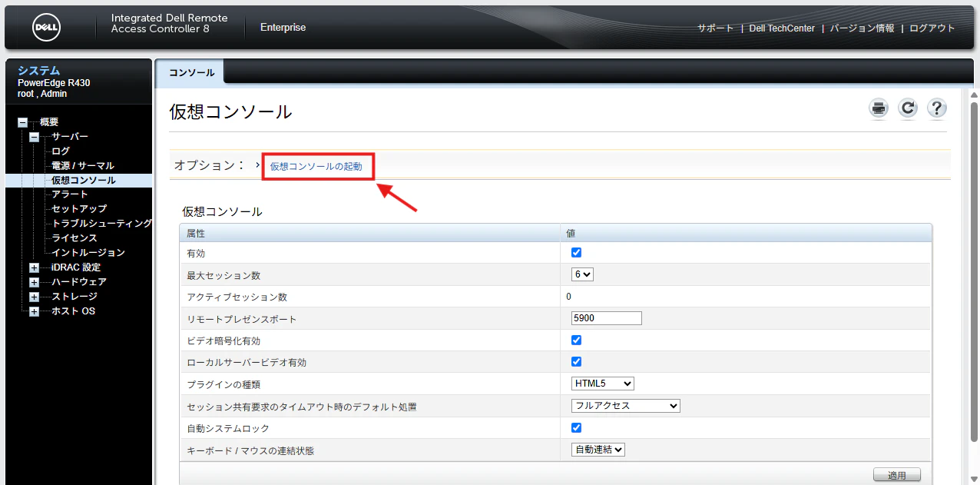This screenshot has height=485, width=980.
Task: Click the Dell logo icon
Action: [x=46, y=28]
